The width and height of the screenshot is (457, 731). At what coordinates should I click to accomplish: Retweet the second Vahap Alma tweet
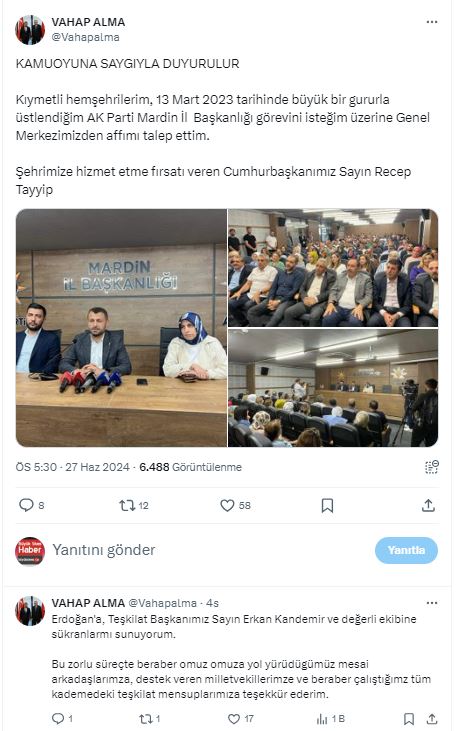click(x=145, y=719)
